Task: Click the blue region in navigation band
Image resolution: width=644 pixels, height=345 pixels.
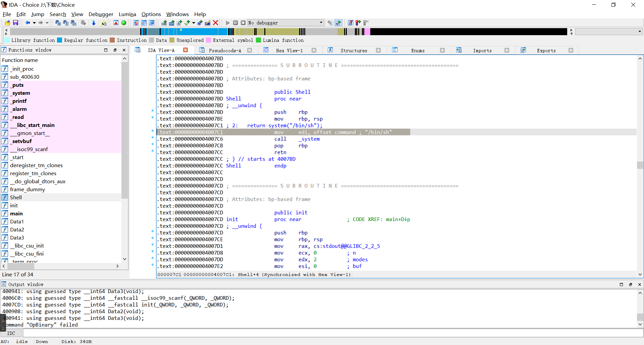Action: pyautogui.click(x=201, y=31)
